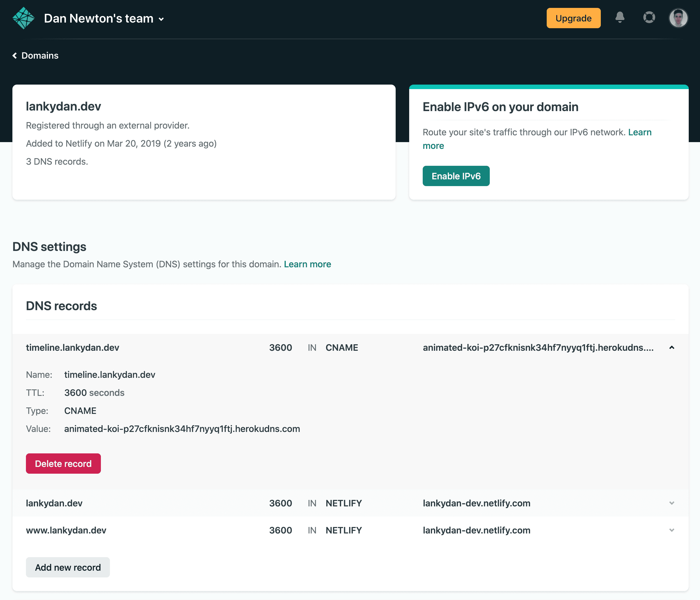Click the timeline.lankydan.dev row name
This screenshot has width=700, height=600.
pos(72,347)
